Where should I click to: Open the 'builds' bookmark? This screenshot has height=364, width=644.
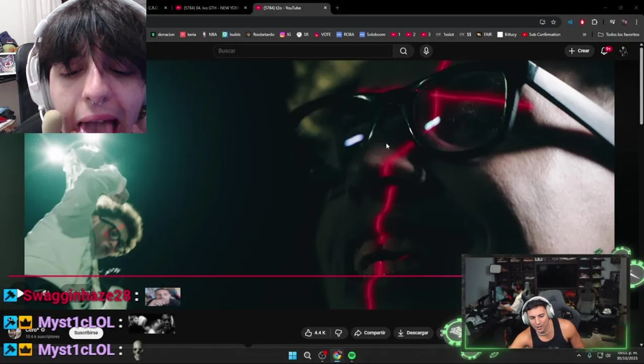231,34
